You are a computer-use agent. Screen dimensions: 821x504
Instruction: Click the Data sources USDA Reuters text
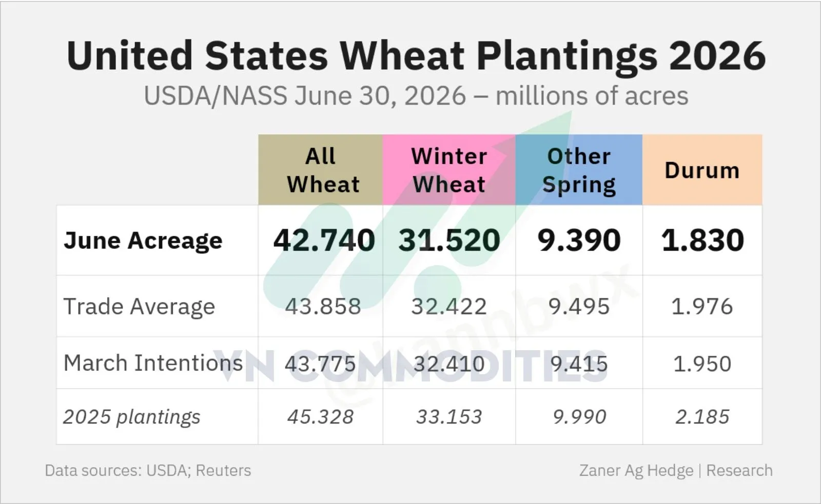click(148, 471)
